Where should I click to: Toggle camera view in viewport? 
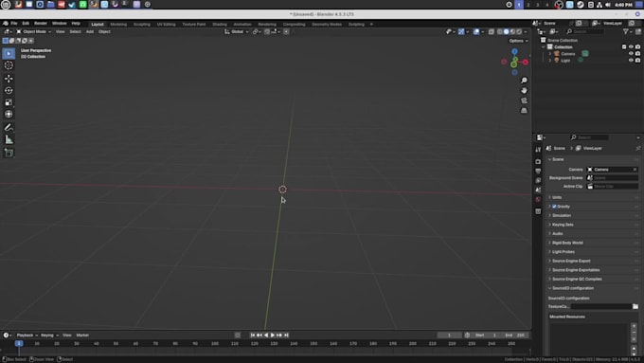click(524, 100)
